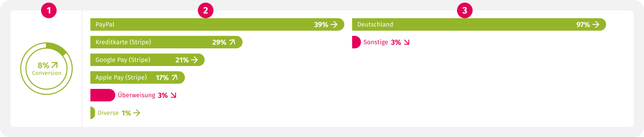
Task: Click the PayPal payment bar label
Action: click(x=105, y=24)
